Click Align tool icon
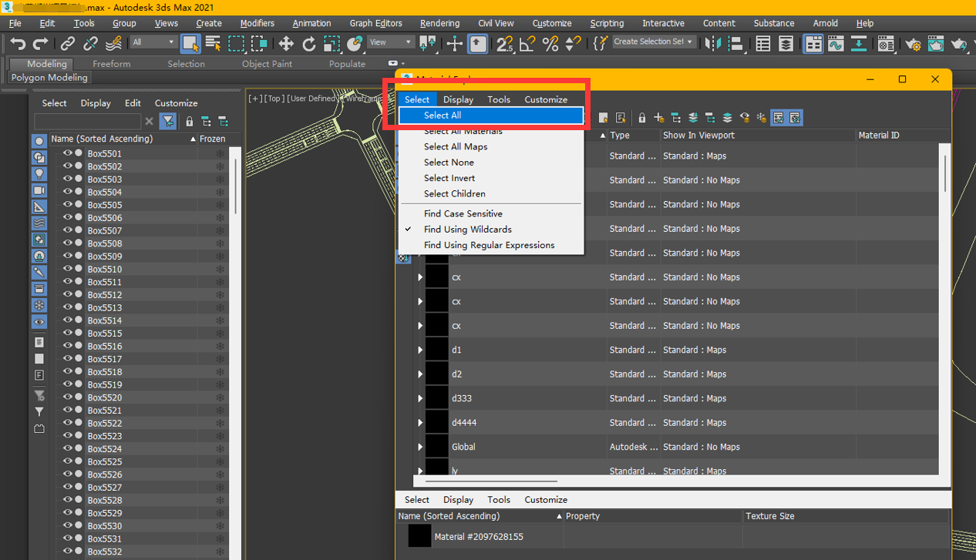Viewport: 976px width, 560px height. [x=735, y=43]
